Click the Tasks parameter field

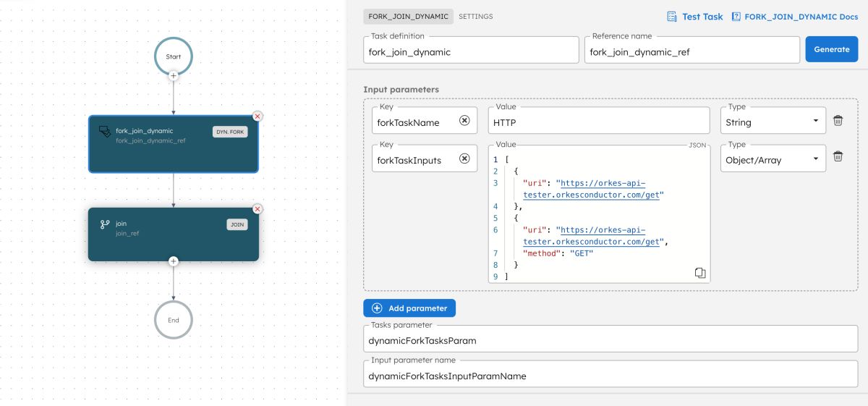(610, 339)
